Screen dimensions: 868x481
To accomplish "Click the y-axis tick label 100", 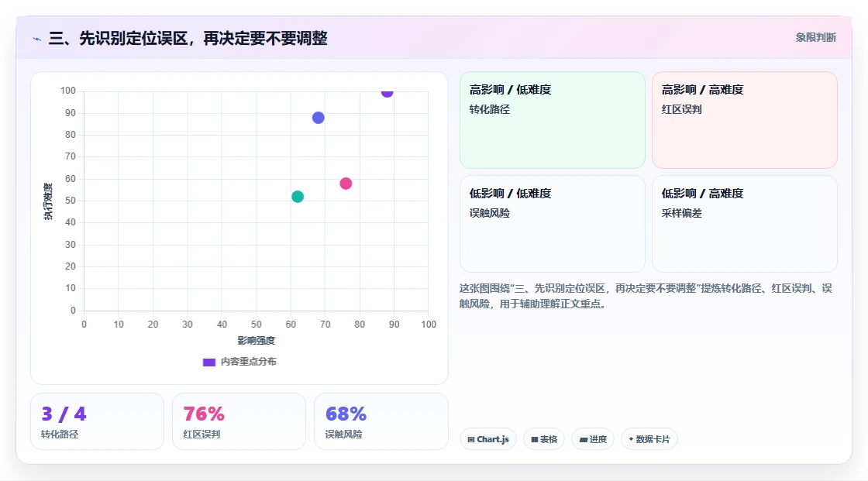I will pyautogui.click(x=68, y=91).
